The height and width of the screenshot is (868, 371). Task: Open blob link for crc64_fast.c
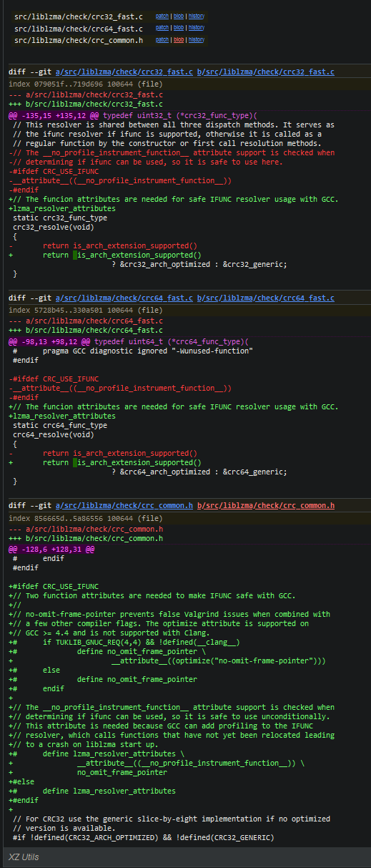tap(179, 28)
